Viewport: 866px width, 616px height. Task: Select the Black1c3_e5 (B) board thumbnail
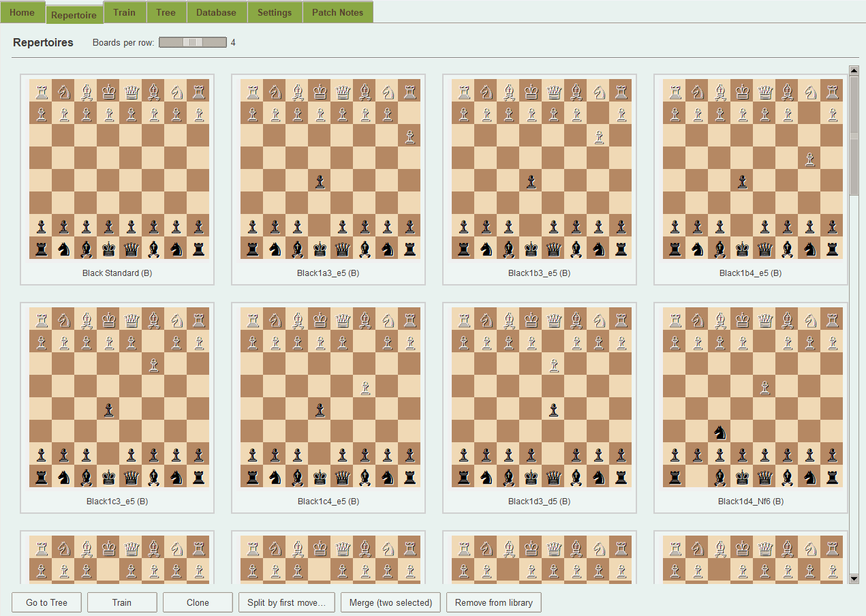[x=119, y=397]
